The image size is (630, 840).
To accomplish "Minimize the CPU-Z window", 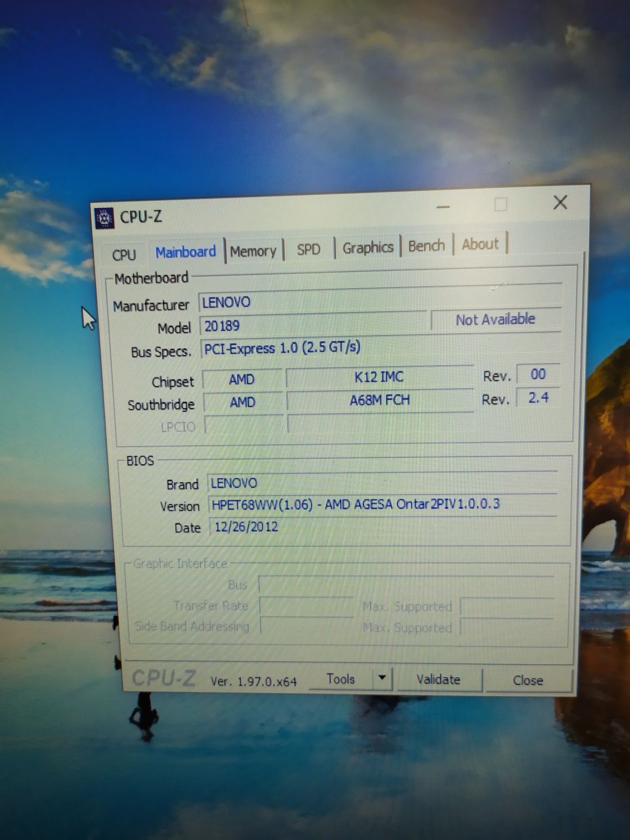I will point(443,207).
